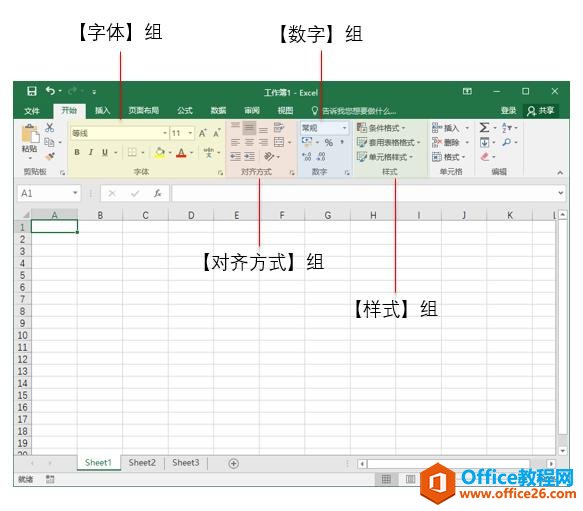Open Sort & Filter
The height and width of the screenshot is (511, 583).
[x=506, y=128]
